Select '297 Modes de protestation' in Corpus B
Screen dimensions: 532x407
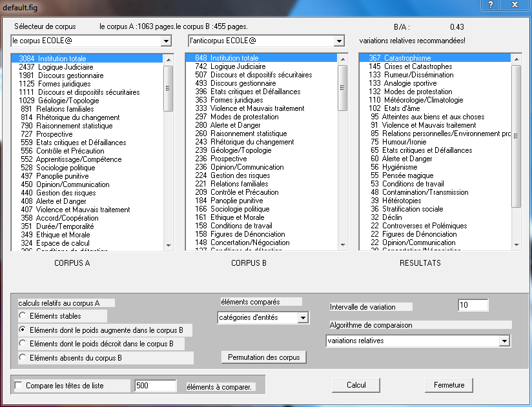(261, 117)
